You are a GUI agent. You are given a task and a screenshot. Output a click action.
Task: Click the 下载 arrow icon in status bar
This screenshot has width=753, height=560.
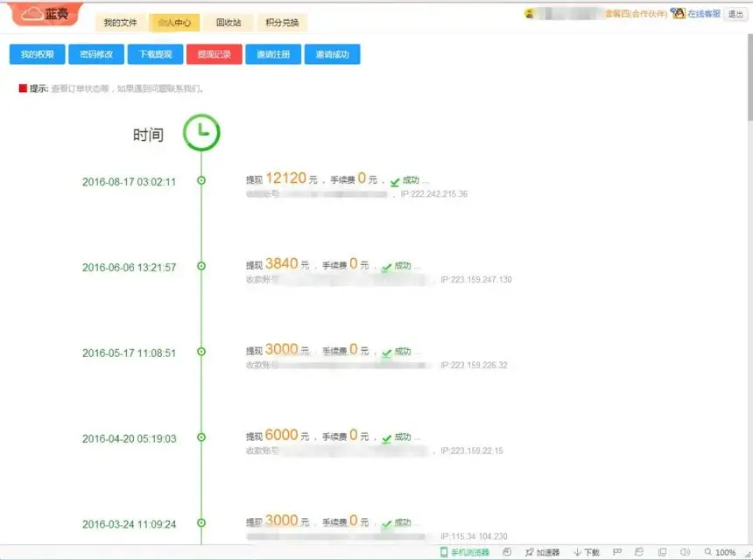click(x=585, y=551)
